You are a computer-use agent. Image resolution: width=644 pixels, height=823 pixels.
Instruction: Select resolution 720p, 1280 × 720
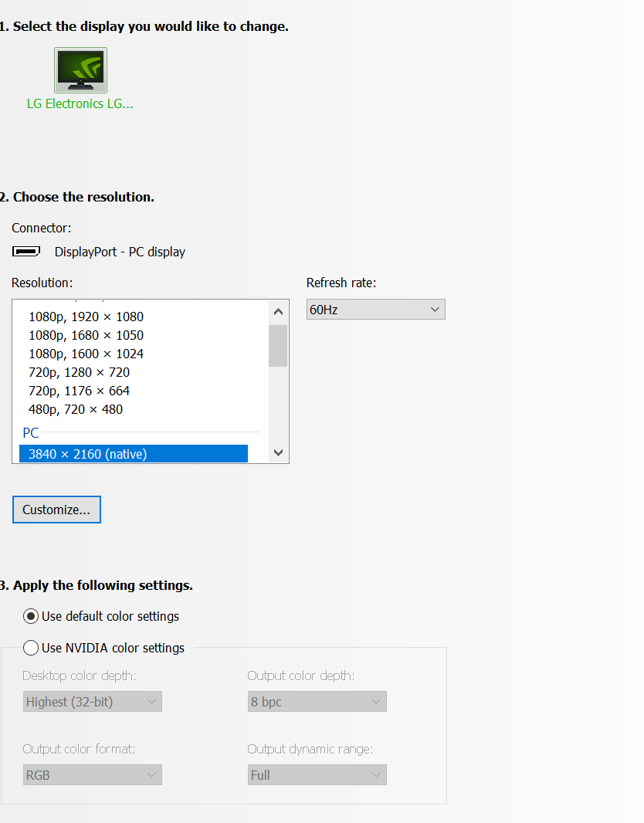tap(80, 372)
